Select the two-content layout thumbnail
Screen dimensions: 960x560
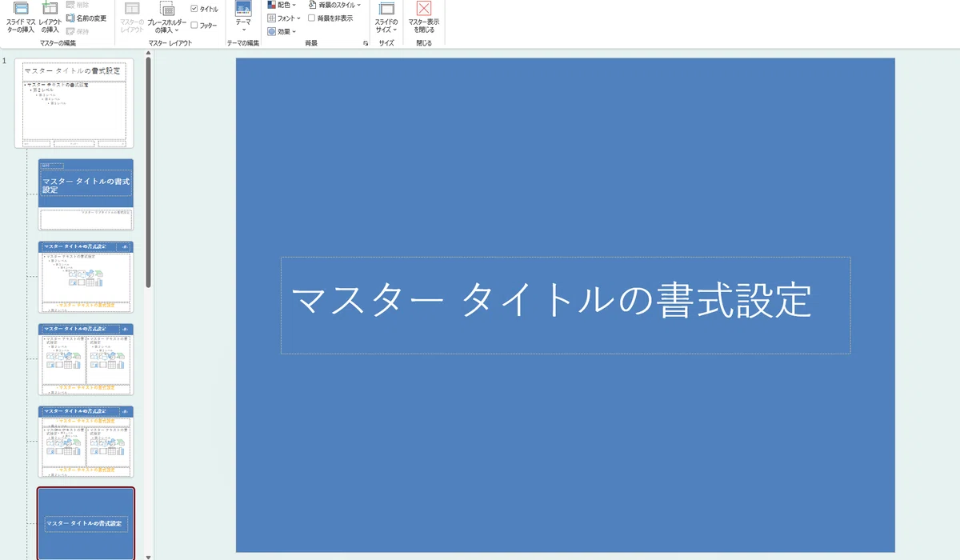click(x=86, y=359)
